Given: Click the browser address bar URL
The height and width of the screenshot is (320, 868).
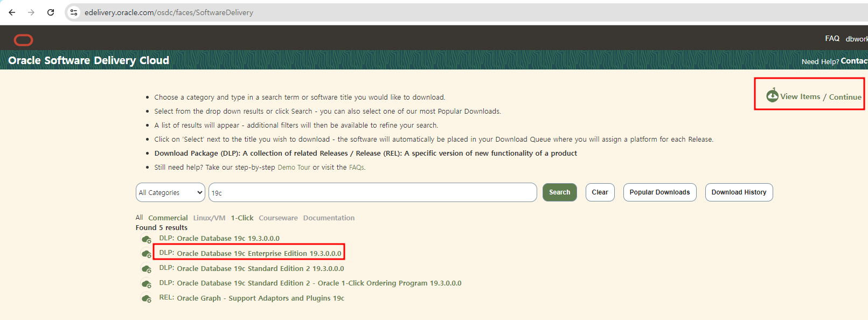Looking at the screenshot, I should click(x=169, y=12).
